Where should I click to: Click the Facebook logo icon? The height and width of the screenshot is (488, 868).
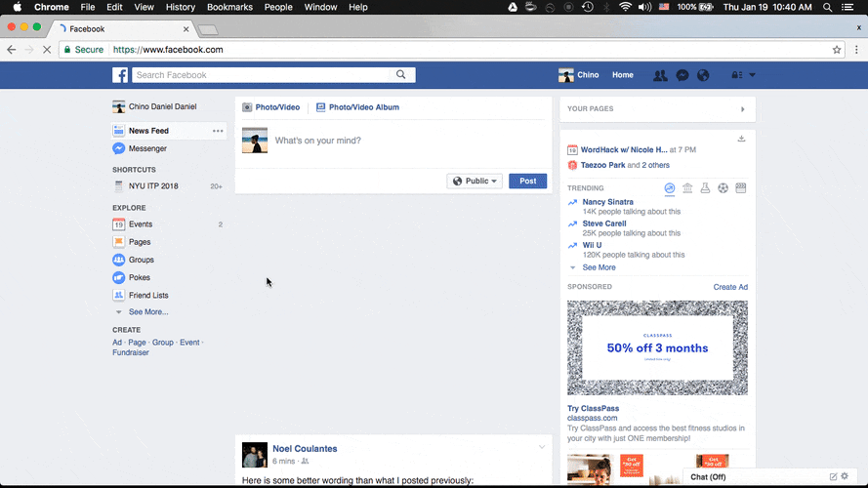point(120,75)
